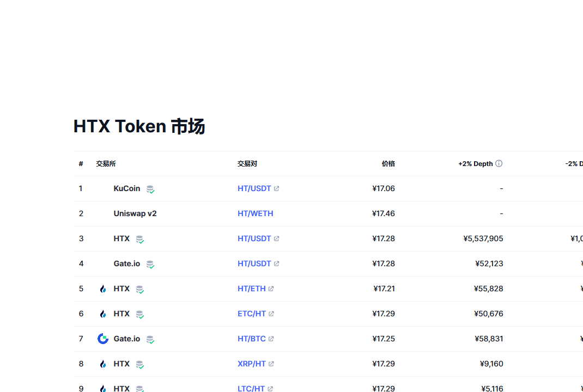The image size is (583, 392).
Task: Follow the HT/USDT pair link in row 3
Action: (x=254, y=238)
